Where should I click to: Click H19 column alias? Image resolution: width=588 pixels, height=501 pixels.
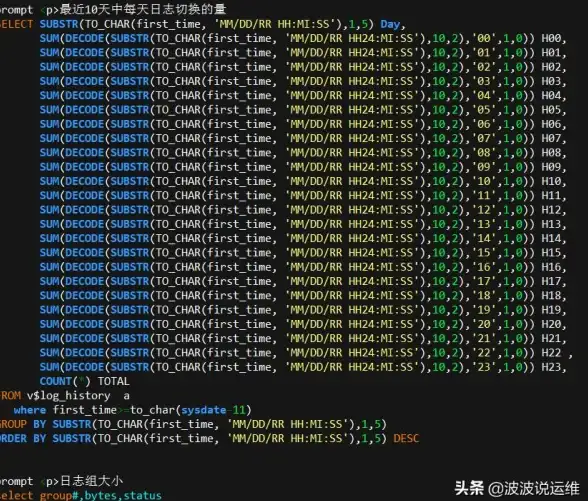(551, 310)
